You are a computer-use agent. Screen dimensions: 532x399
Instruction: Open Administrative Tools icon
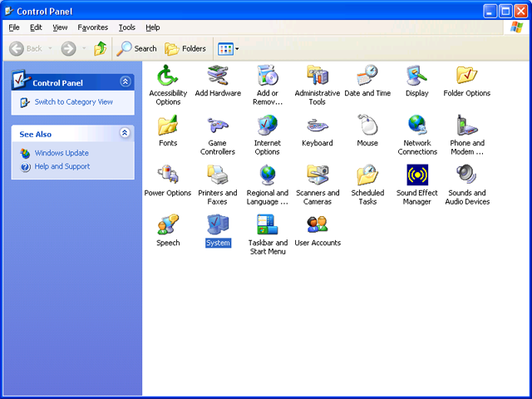click(317, 76)
